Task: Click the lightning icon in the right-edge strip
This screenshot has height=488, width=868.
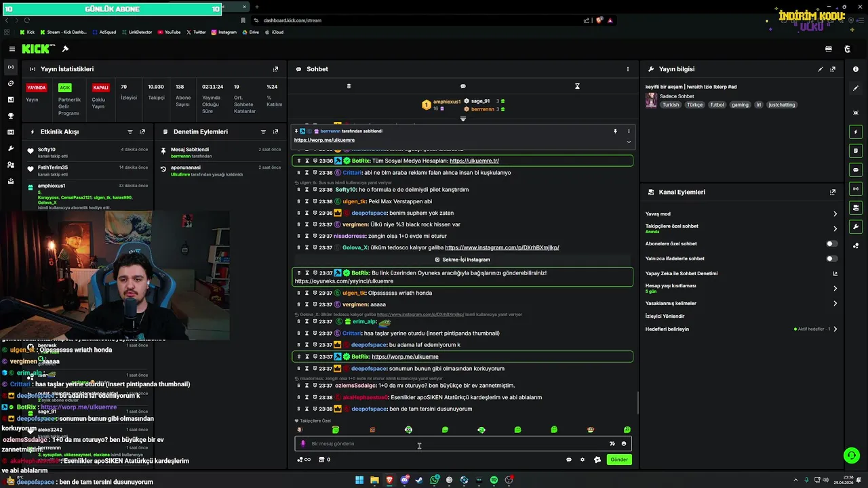Action: 856,131
